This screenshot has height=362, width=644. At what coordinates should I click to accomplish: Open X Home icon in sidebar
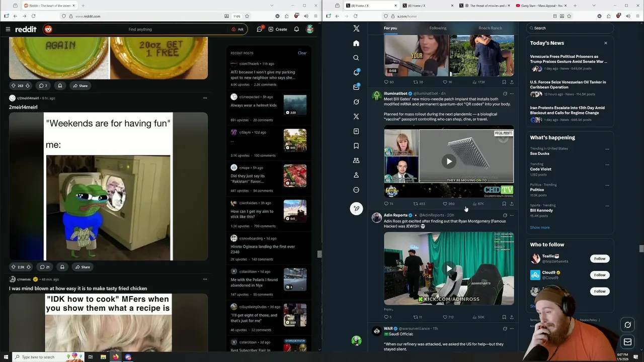pos(356,43)
